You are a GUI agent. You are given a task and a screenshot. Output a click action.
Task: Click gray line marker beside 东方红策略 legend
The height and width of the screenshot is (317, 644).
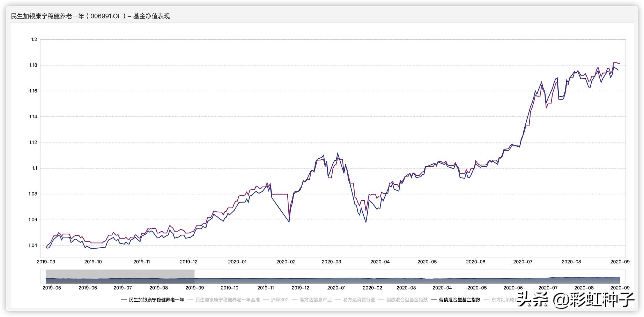[487, 300]
